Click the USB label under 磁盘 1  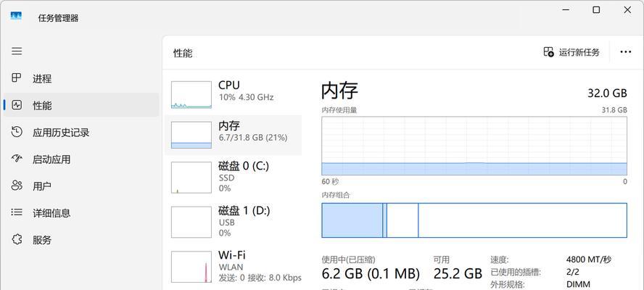226,223
